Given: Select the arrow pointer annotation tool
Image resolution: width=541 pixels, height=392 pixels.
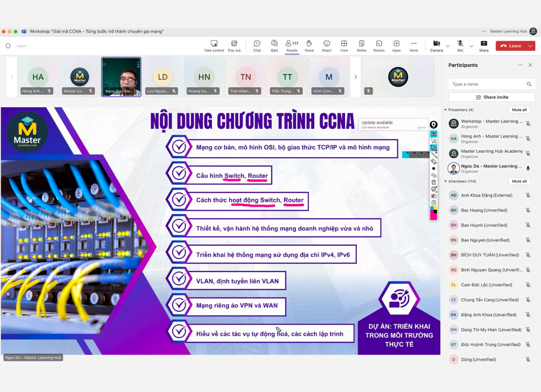Looking at the screenshot, I should point(434,141).
